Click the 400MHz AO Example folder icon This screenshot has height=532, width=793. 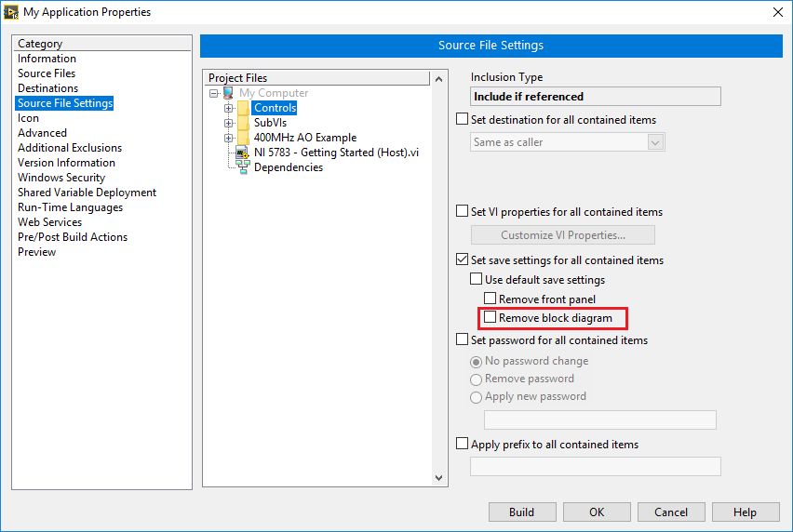click(x=243, y=138)
